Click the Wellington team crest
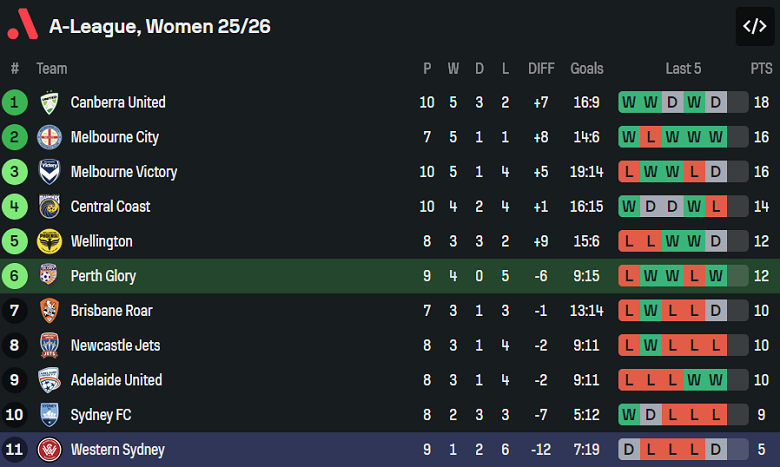The height and width of the screenshot is (467, 780). tap(49, 241)
